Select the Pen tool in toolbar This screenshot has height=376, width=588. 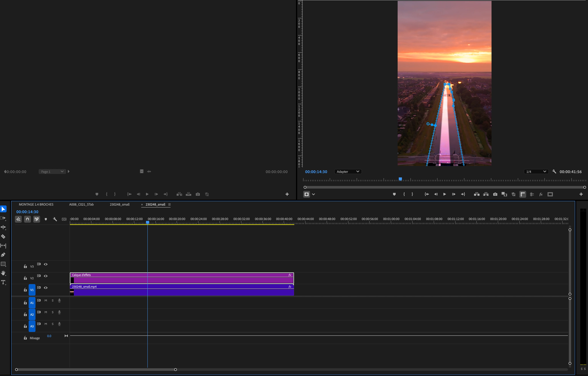[3, 255]
